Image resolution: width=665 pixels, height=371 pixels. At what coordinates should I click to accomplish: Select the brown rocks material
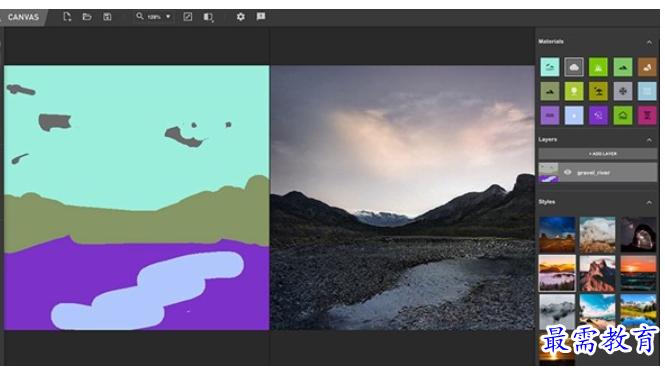point(647,67)
